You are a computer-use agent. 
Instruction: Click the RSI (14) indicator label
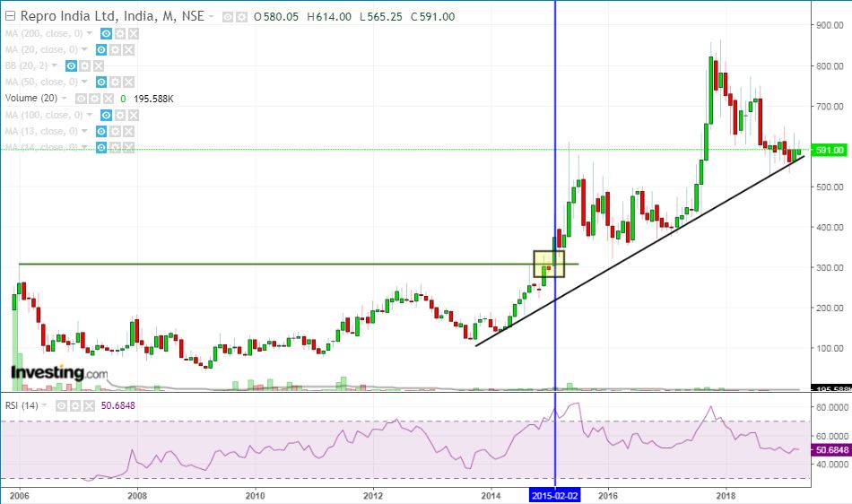22,405
